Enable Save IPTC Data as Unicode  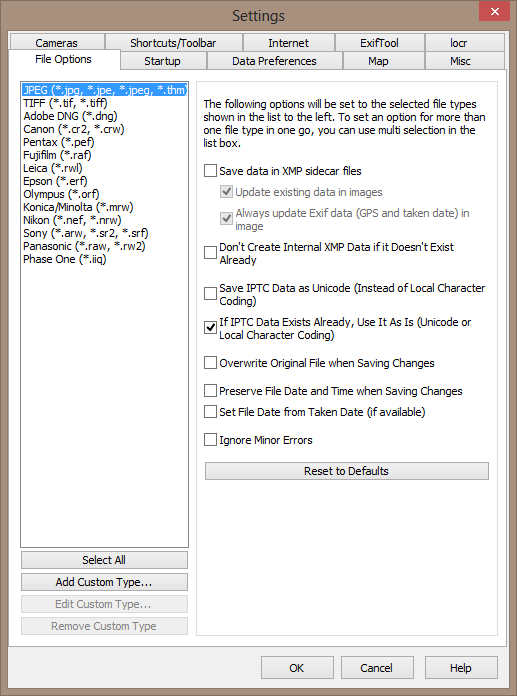click(210, 294)
